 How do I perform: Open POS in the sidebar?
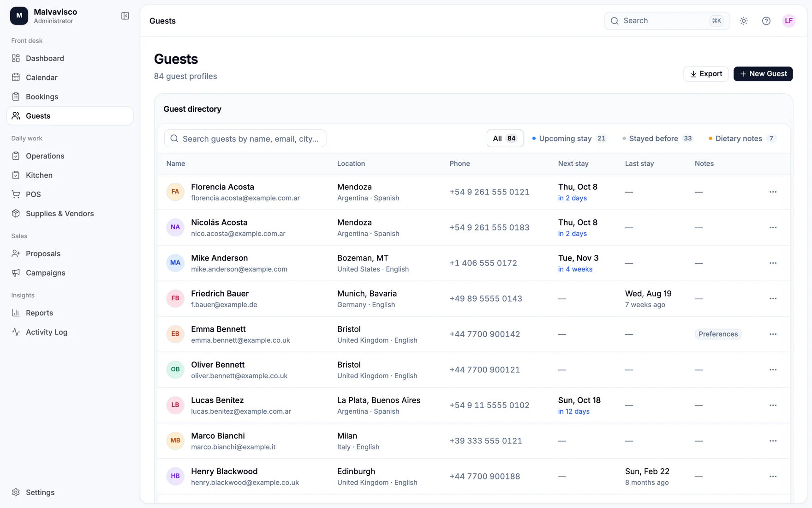70,194
